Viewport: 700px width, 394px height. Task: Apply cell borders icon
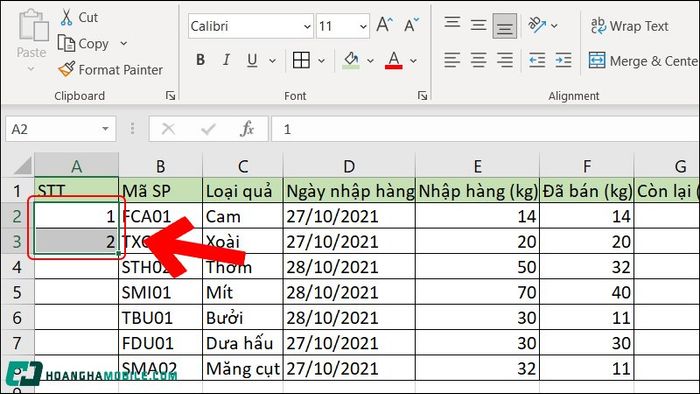click(x=301, y=60)
